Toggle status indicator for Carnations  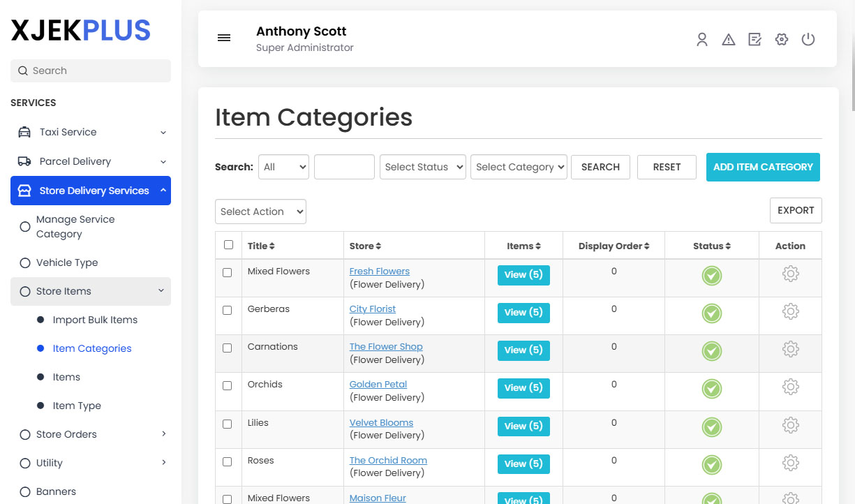pos(711,351)
